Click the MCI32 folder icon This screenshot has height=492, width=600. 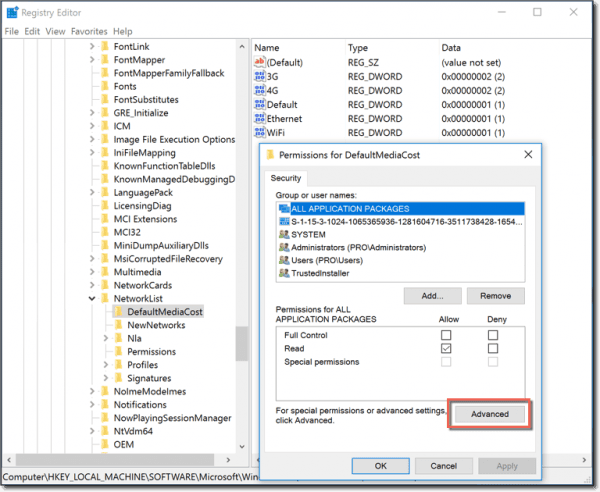(105, 232)
